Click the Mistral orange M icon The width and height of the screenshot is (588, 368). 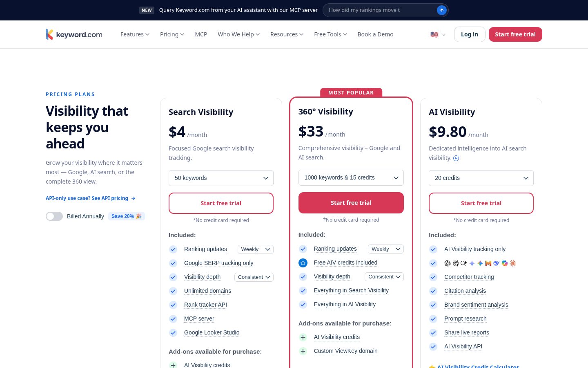[488, 263]
